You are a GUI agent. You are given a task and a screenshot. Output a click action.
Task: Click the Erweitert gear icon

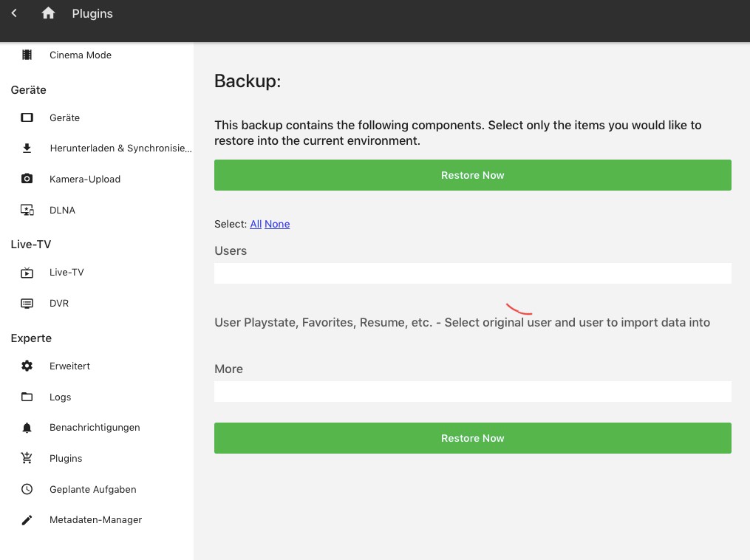coord(27,366)
